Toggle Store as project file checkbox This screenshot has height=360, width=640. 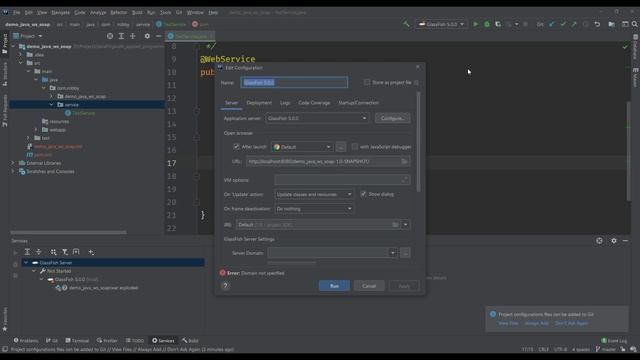pyautogui.click(x=367, y=82)
